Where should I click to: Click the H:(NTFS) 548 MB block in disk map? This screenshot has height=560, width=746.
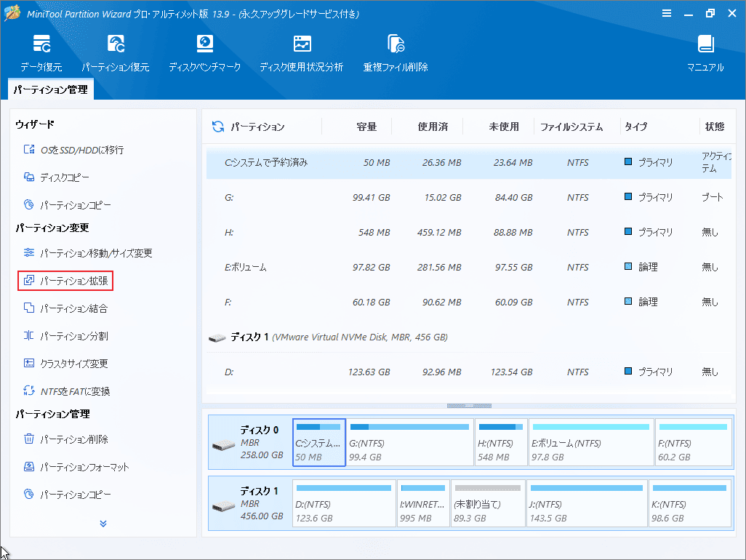(500, 442)
